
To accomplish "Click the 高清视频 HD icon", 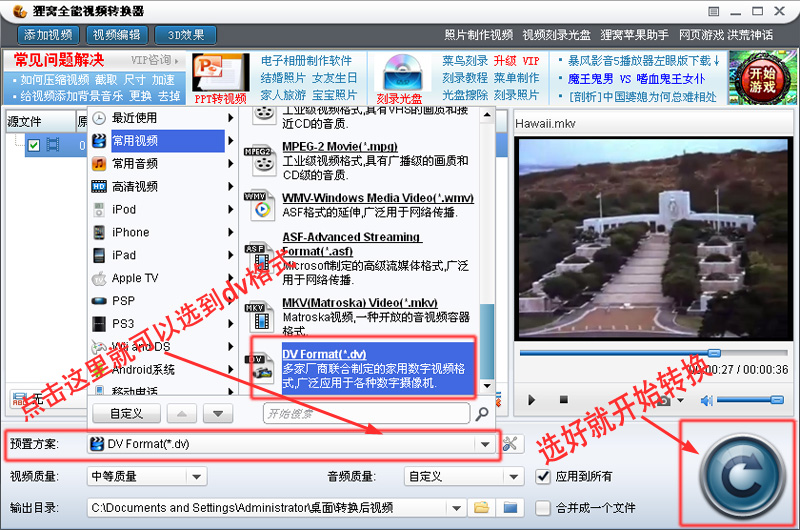I will coord(99,187).
